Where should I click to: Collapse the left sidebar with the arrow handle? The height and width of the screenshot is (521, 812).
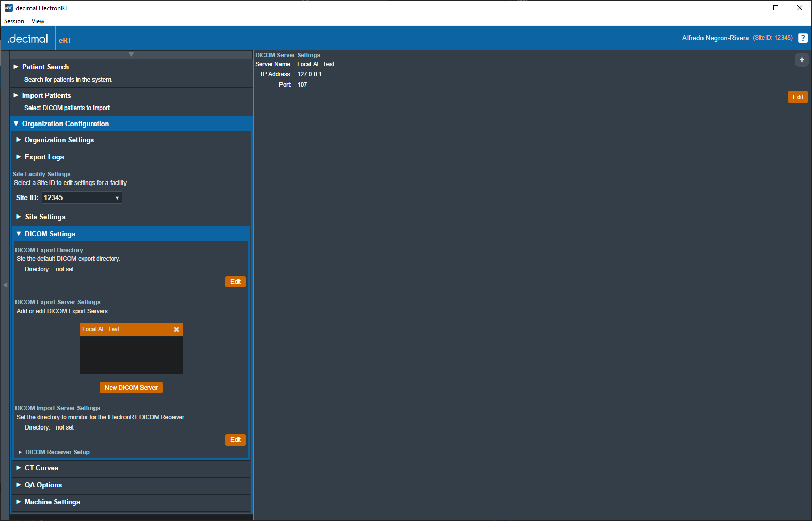tap(5, 285)
